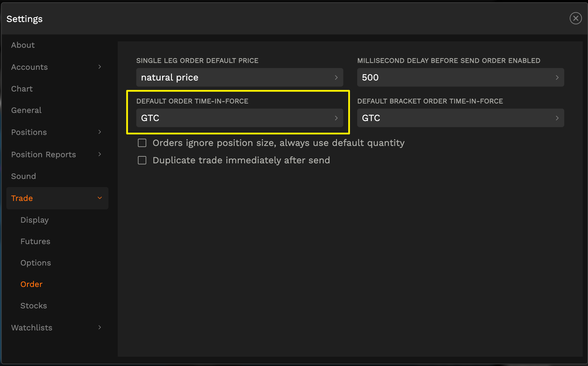Viewport: 588px width, 366px height.
Task: Expand the Positions section
Action: [57, 132]
